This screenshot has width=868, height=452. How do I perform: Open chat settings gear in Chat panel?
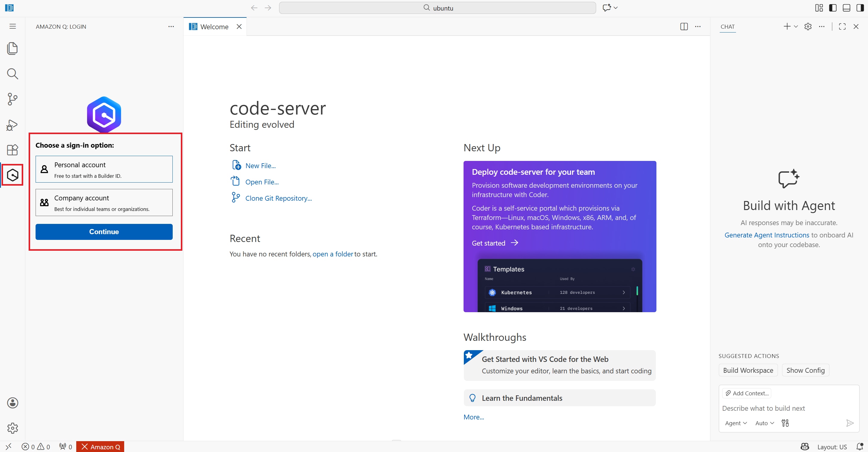click(x=808, y=27)
